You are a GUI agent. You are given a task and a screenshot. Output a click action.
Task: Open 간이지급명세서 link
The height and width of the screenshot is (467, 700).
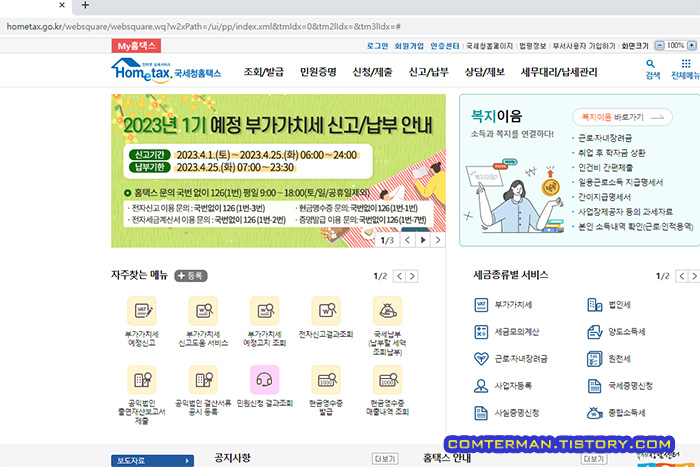tap(604, 197)
